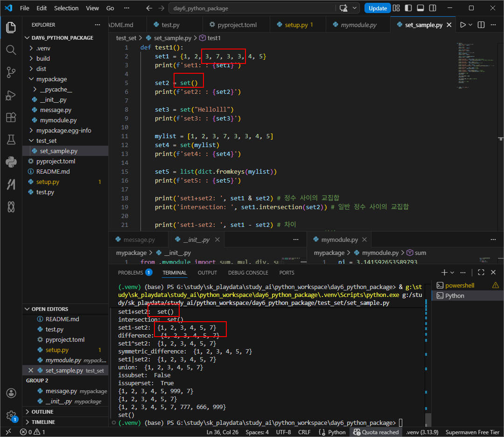This screenshot has height=437, width=504.
Task: Go back with navigation arrow
Action: pos(149,8)
